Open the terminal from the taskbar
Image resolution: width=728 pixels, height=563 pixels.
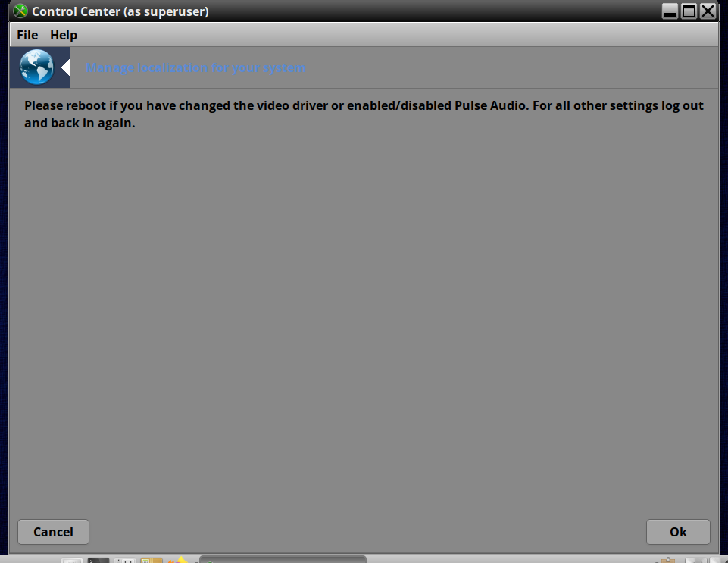(x=98, y=560)
